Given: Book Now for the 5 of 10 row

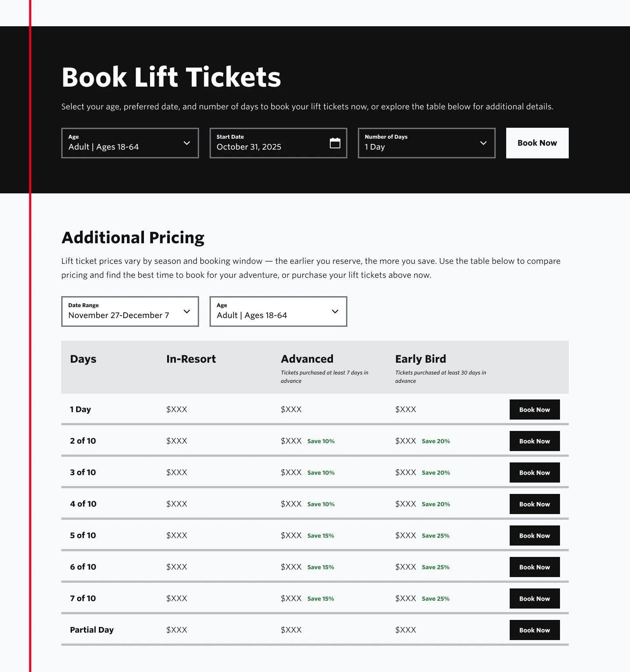Looking at the screenshot, I should coord(535,535).
